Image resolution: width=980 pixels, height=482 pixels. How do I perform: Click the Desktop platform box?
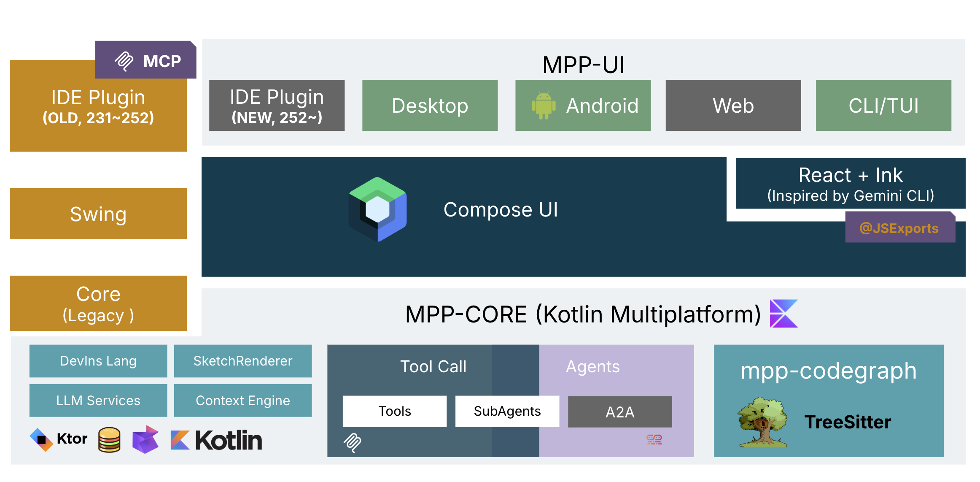430,106
